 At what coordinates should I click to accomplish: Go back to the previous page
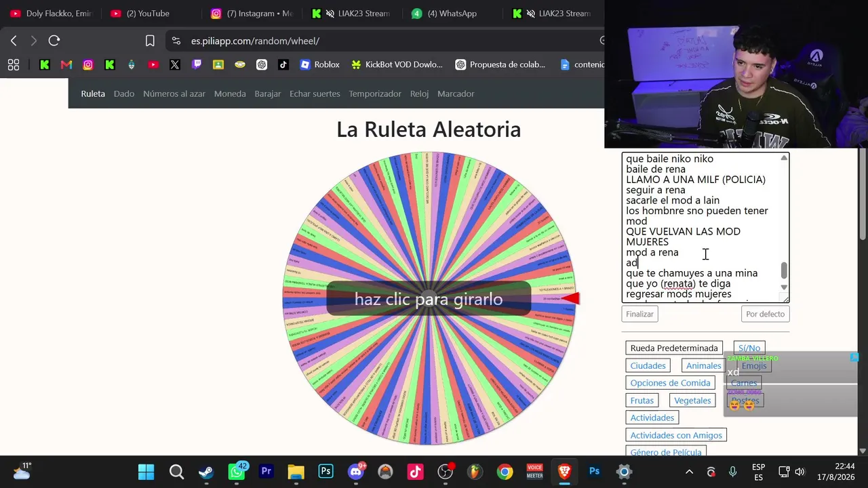[x=14, y=41]
